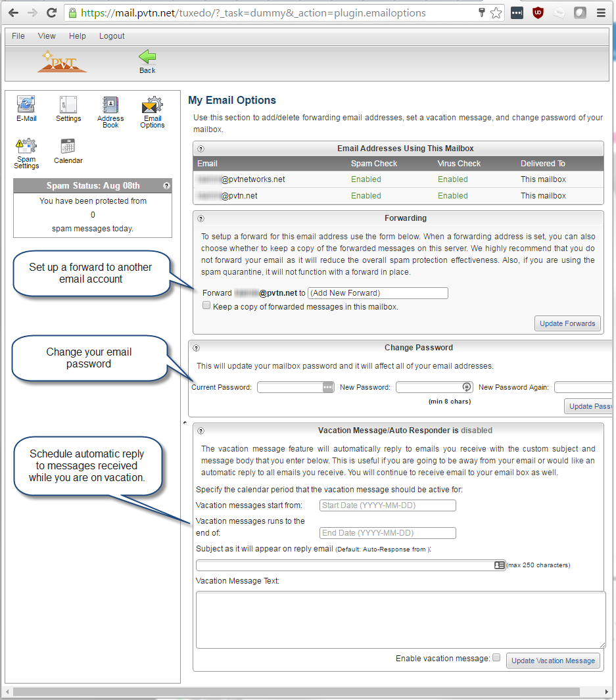This screenshot has height=700, width=616.
Task: Bookmark this page with the star icon
Action: [496, 13]
